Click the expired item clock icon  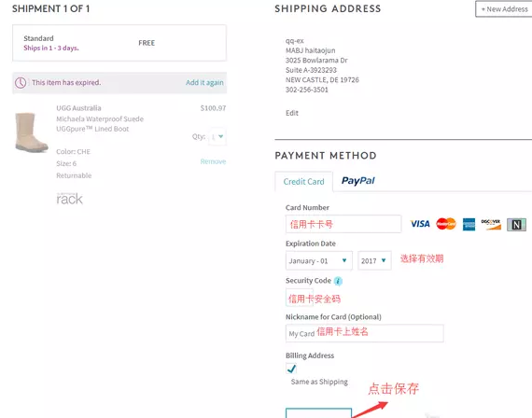pyautogui.click(x=21, y=82)
